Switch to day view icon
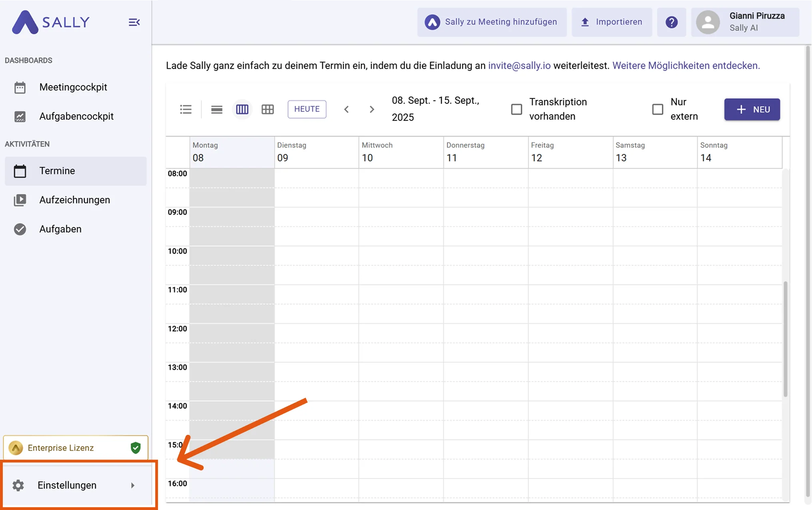Image resolution: width=812 pixels, height=510 pixels. pos(217,109)
